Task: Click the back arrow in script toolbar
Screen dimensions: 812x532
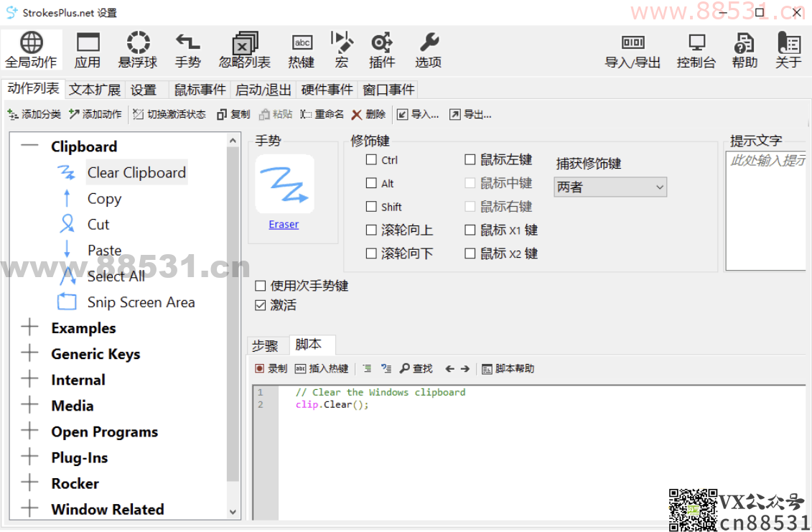Action: pyautogui.click(x=449, y=369)
